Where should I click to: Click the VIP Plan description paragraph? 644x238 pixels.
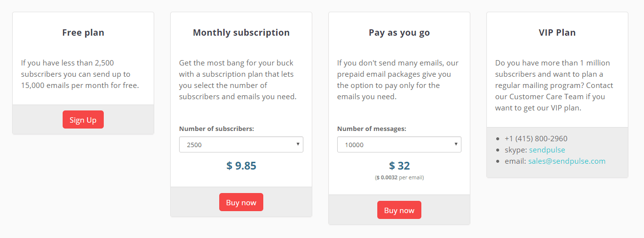[x=554, y=86]
